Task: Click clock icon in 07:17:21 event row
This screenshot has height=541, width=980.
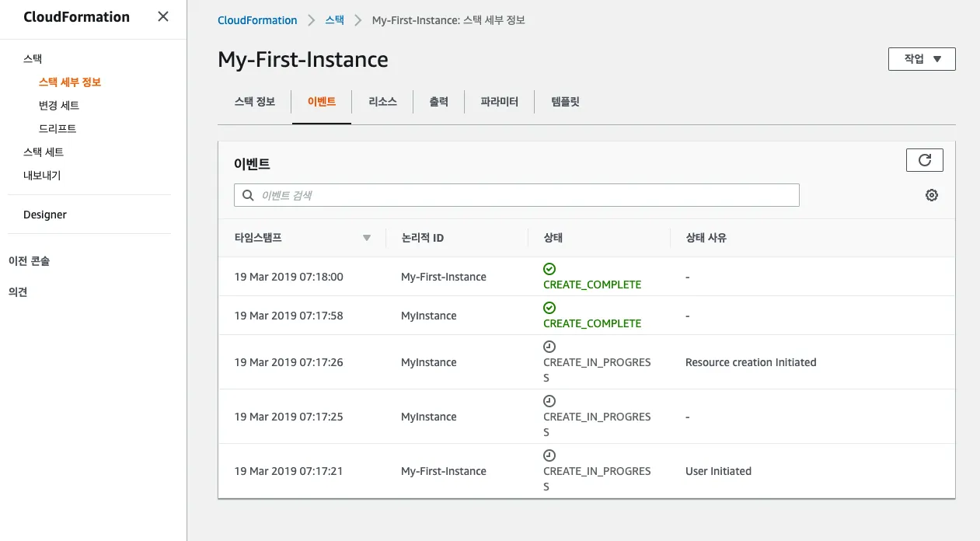Action: (x=549, y=455)
